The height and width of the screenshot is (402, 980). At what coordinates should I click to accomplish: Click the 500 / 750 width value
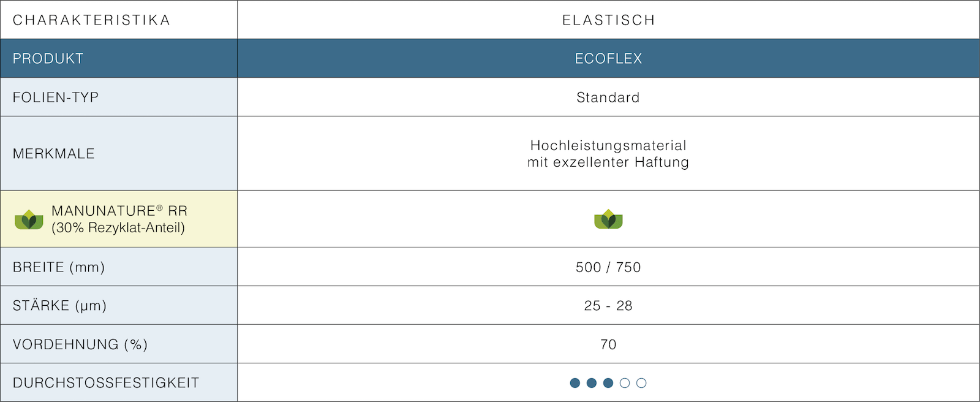(x=608, y=267)
